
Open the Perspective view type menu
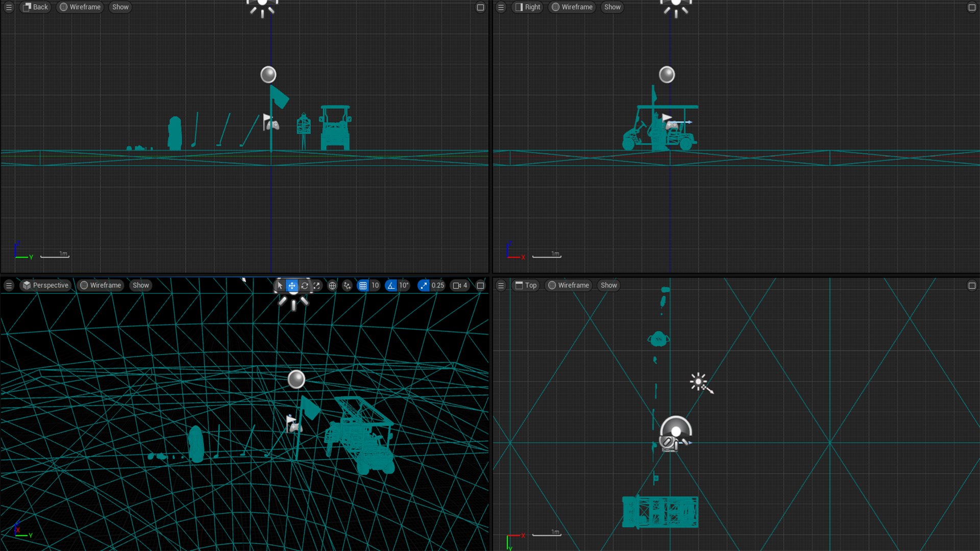(x=45, y=286)
